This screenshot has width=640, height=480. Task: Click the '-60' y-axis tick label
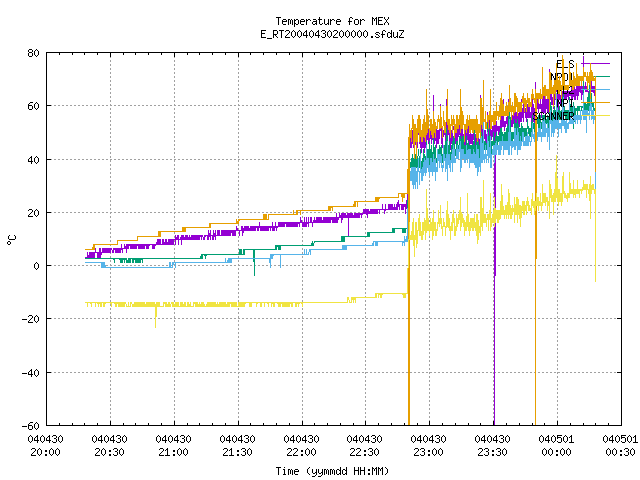coord(31,426)
